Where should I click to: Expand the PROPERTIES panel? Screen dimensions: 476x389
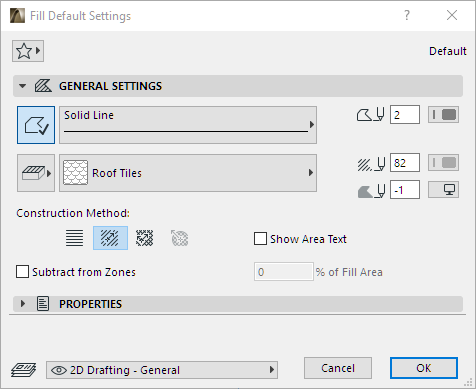coord(23,304)
